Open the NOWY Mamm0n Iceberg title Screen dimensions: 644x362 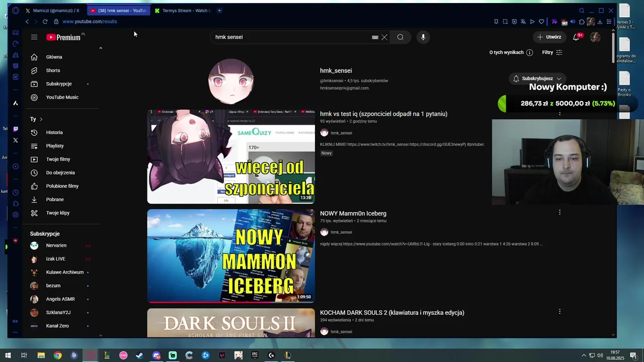(x=353, y=214)
